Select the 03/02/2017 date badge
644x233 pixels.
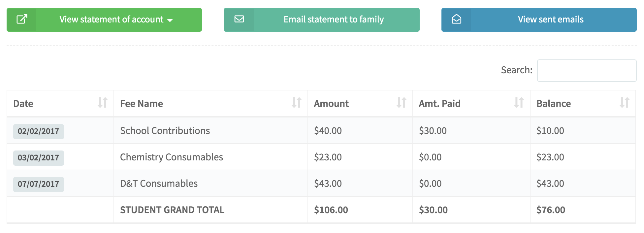point(38,158)
